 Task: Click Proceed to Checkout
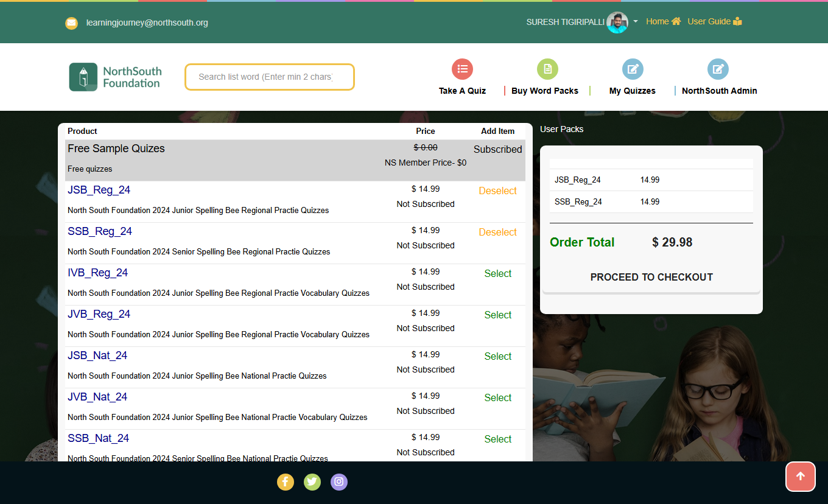coord(651,277)
